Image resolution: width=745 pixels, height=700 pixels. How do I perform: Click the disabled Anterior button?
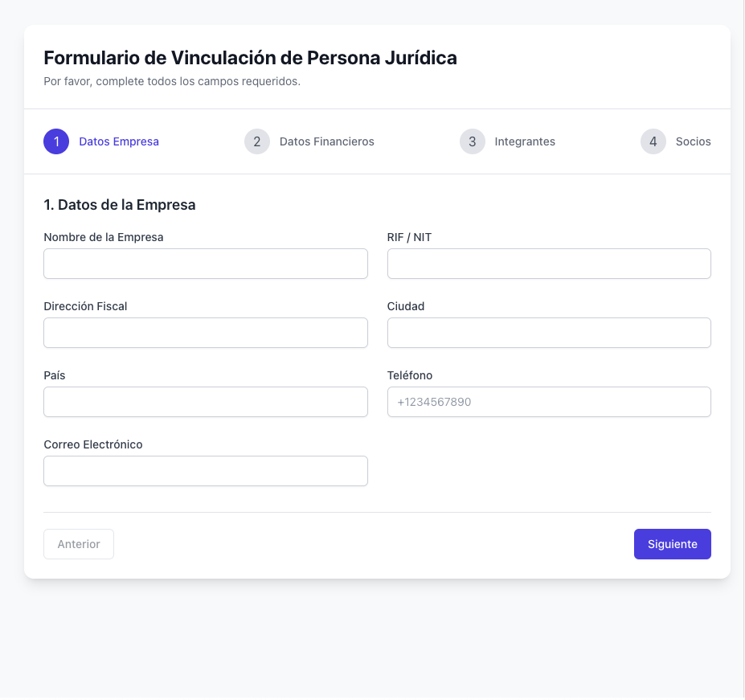click(x=78, y=544)
